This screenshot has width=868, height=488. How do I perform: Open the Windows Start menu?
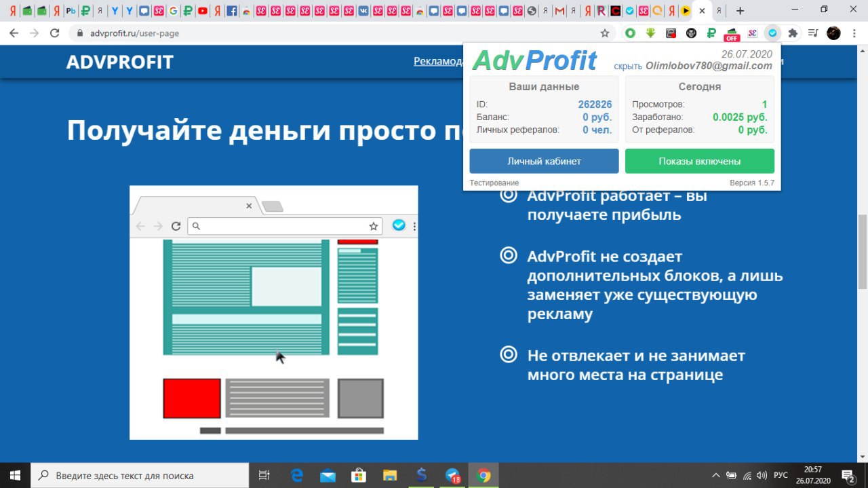tap(15, 475)
